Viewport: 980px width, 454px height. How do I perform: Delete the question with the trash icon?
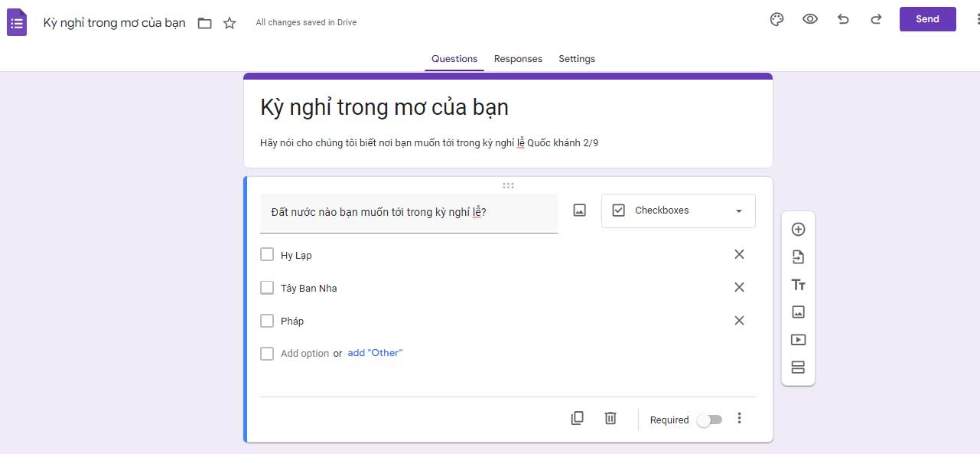610,418
